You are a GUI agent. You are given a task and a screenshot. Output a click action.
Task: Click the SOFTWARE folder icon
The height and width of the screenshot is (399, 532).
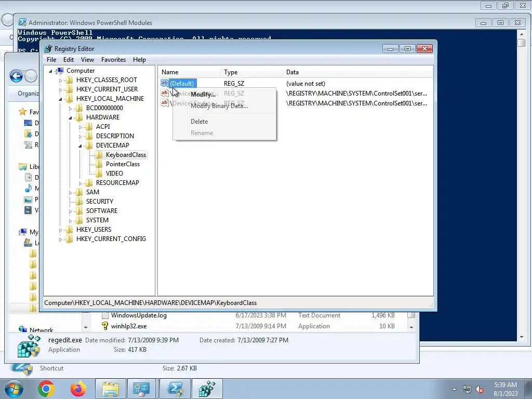79,211
